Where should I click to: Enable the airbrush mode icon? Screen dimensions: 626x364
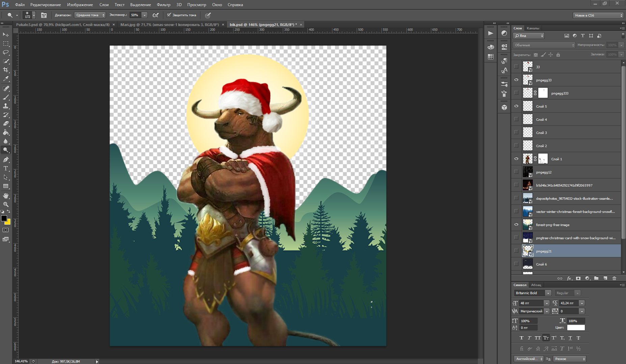point(156,15)
